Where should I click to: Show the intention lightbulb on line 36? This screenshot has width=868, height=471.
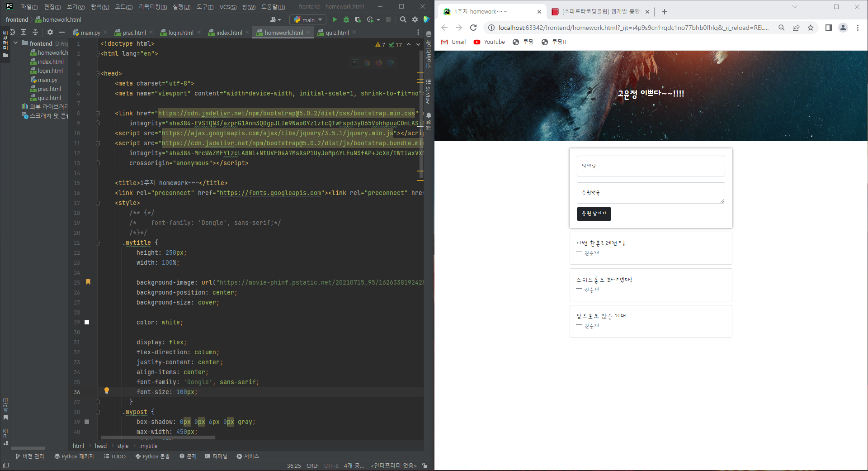click(x=107, y=390)
